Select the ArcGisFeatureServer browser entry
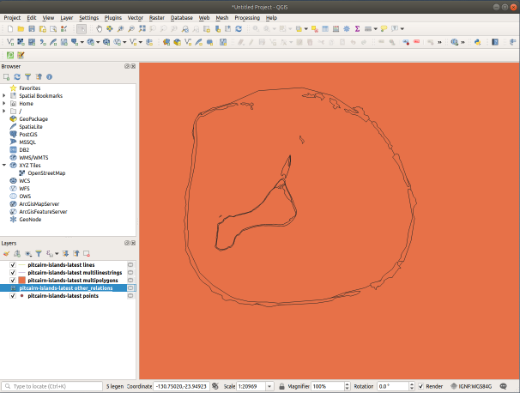The image size is (520, 393). (43, 212)
